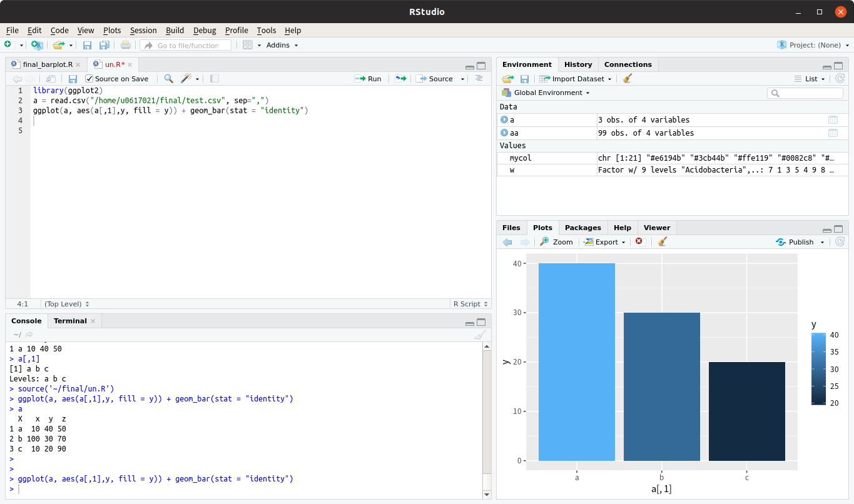Expand data frame 'a' details
This screenshot has width=854, height=504.
coord(504,120)
